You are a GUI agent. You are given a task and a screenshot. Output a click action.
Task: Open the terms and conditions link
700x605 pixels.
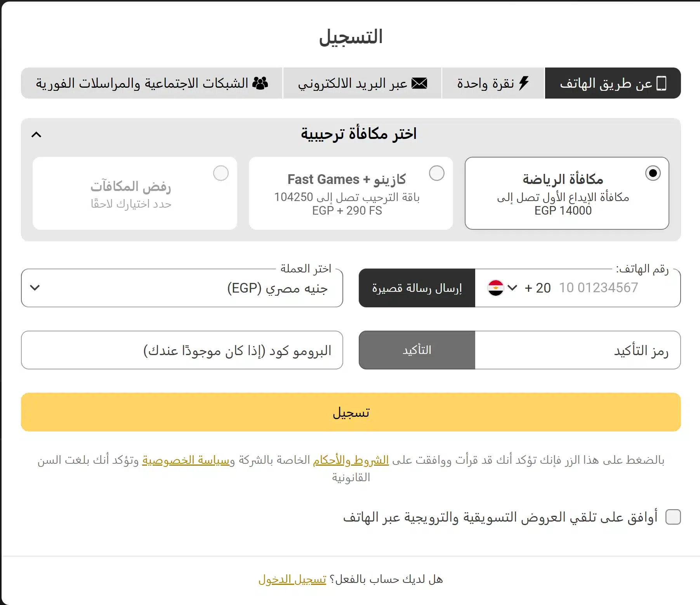(351, 460)
